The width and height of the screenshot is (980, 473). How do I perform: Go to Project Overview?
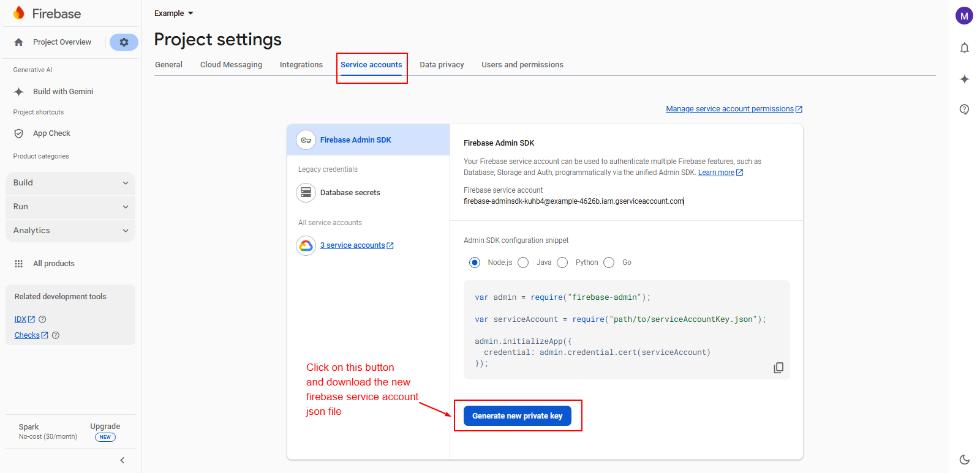62,42
